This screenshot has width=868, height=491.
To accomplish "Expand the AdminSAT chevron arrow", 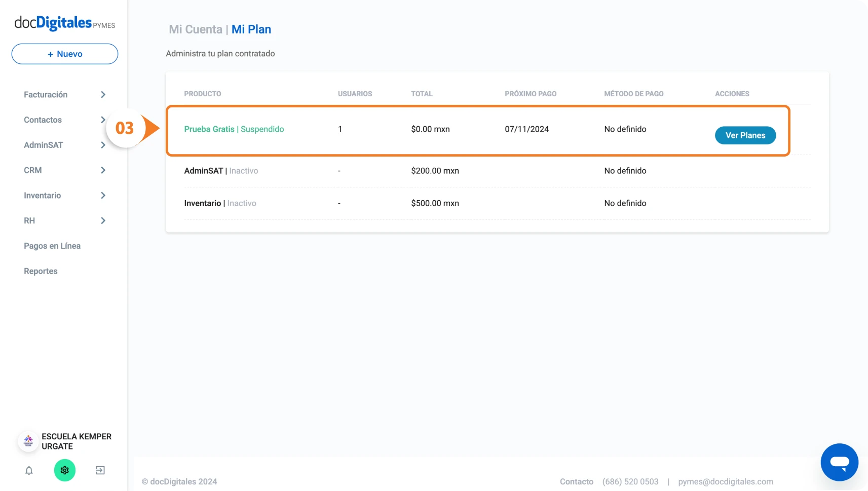I will click(x=103, y=145).
